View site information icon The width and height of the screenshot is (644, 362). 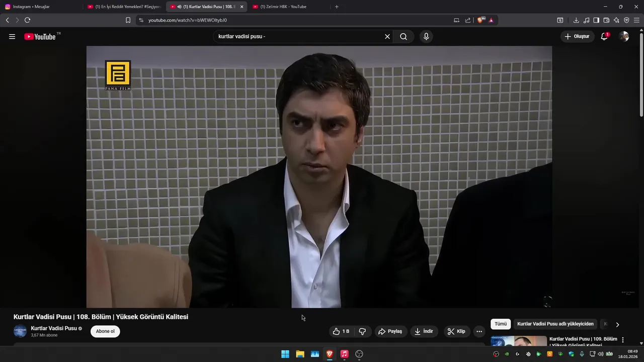(141, 20)
